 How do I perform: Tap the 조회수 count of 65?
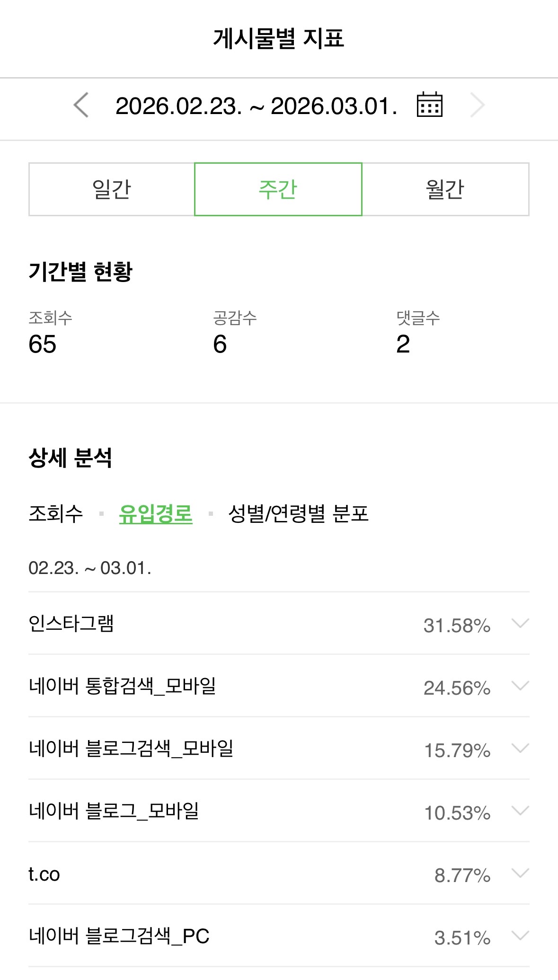point(43,344)
